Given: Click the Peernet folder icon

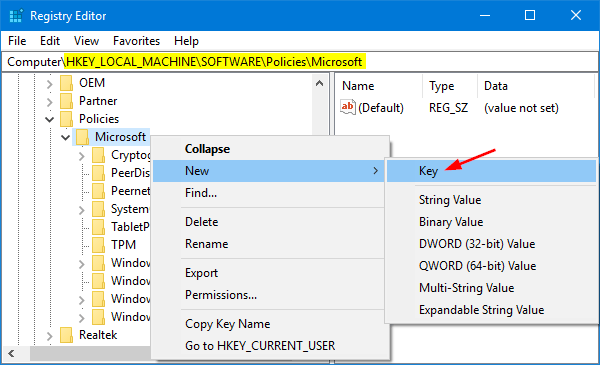Looking at the screenshot, I should tap(98, 191).
